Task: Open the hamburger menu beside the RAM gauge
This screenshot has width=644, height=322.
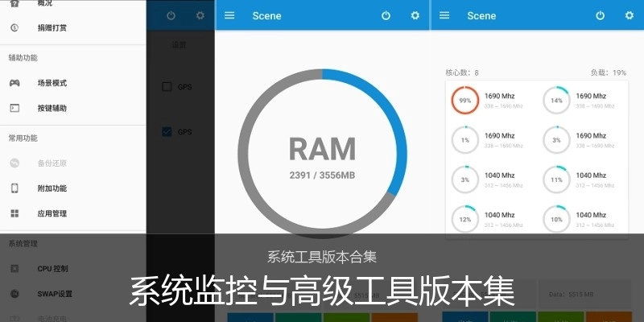Action: (x=229, y=15)
